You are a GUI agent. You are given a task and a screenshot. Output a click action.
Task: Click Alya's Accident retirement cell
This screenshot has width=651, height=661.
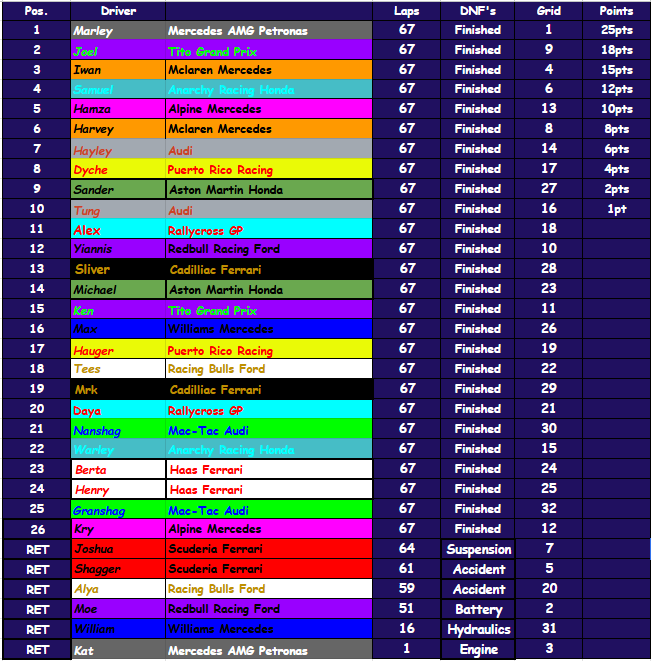pyautogui.click(x=478, y=589)
